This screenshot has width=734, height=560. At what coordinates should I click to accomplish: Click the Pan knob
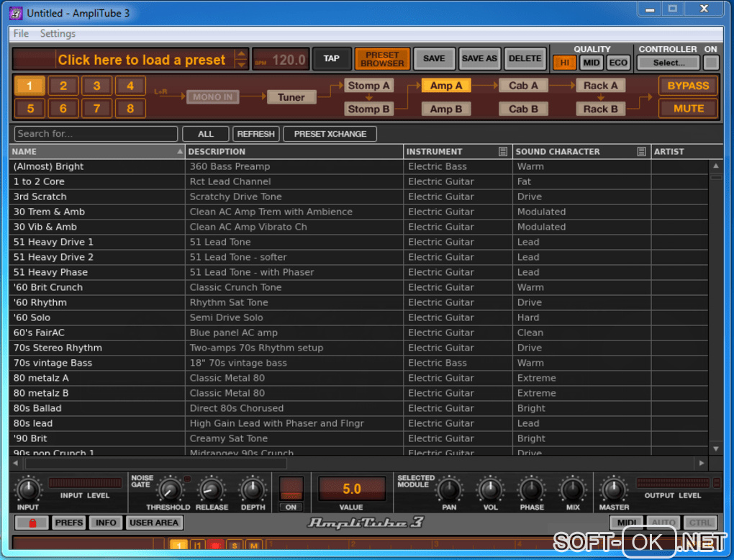tap(449, 489)
